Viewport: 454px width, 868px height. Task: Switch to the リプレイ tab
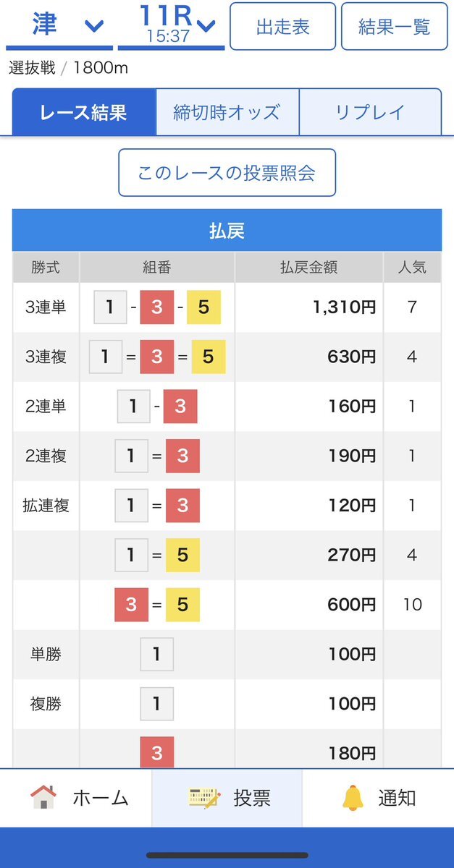(369, 112)
